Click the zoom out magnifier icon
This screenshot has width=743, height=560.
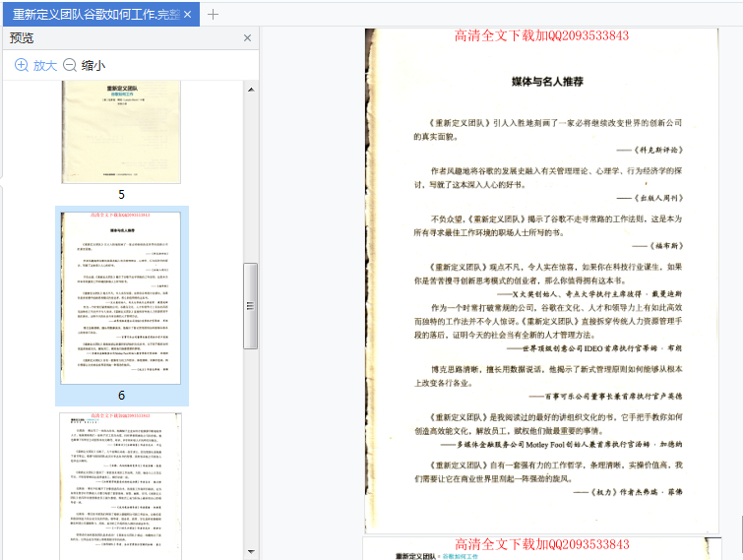click(x=70, y=65)
